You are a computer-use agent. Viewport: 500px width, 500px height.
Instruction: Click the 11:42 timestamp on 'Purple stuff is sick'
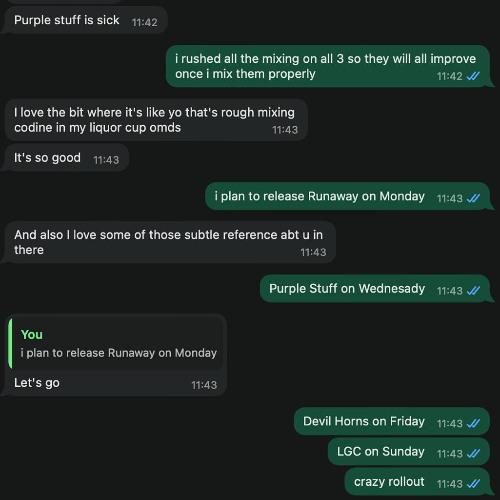coord(144,22)
